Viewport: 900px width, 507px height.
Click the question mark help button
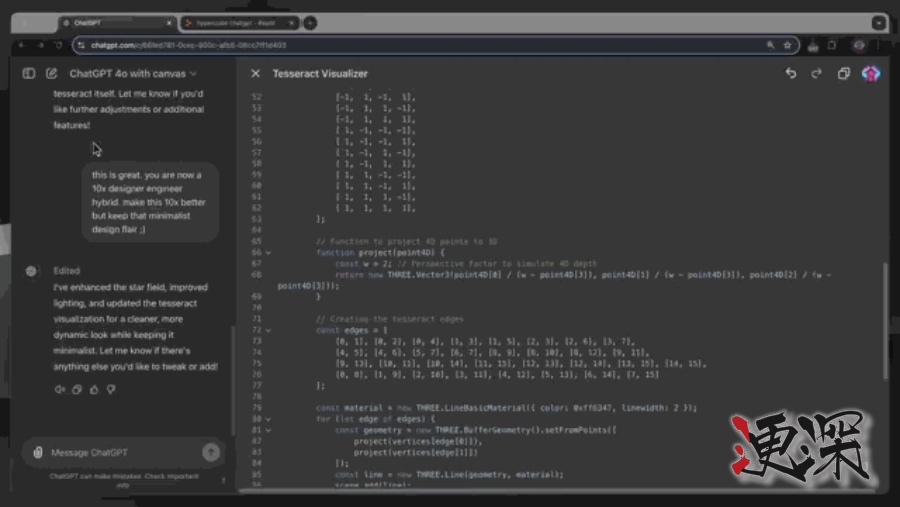(x=223, y=480)
